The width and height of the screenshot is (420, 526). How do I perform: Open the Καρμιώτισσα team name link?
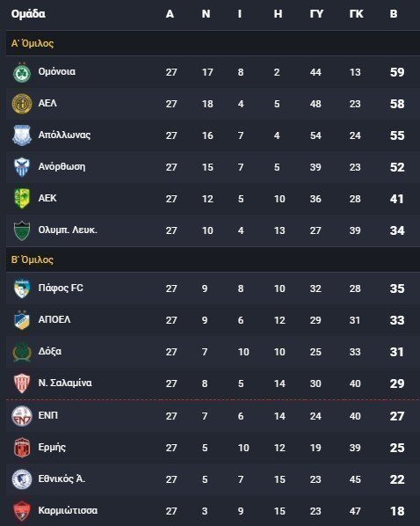click(68, 510)
